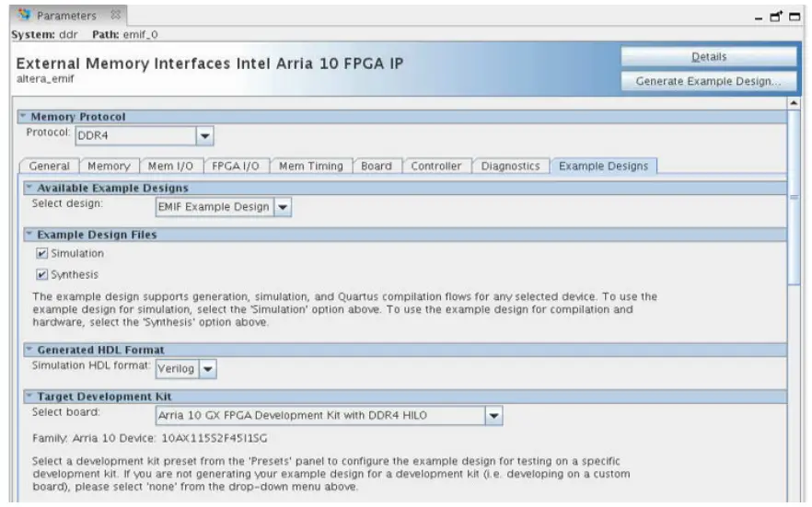Close the Parameters tab with the X icon
This screenshot has height=507, width=812.
pyautogui.click(x=115, y=15)
